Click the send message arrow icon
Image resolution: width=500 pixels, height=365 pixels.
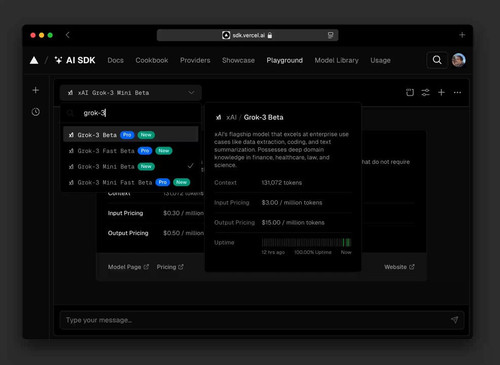click(x=454, y=320)
